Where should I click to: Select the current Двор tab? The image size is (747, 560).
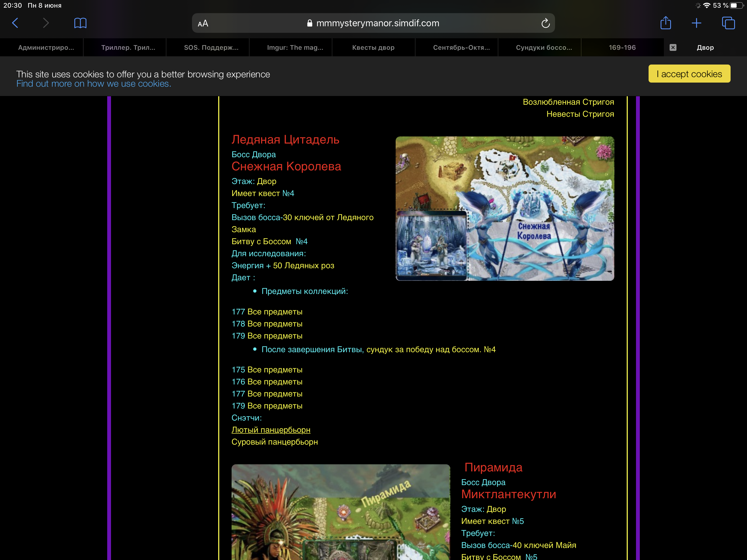tap(705, 48)
